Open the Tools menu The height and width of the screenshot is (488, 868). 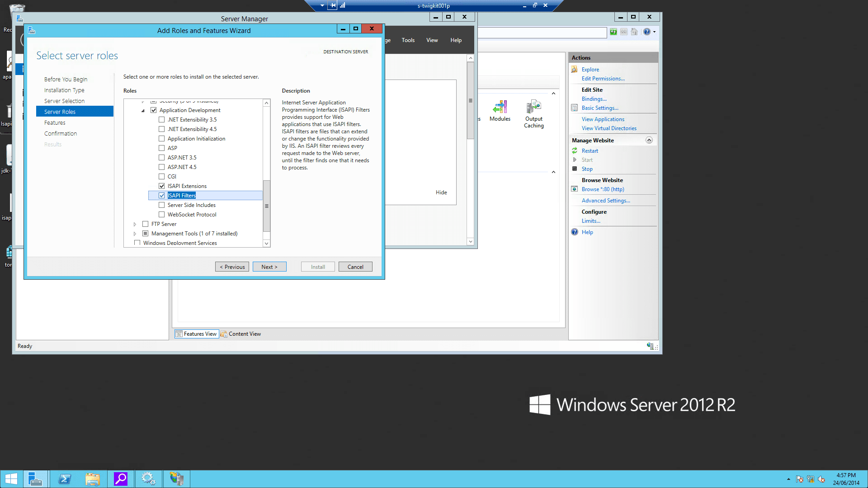click(x=408, y=40)
